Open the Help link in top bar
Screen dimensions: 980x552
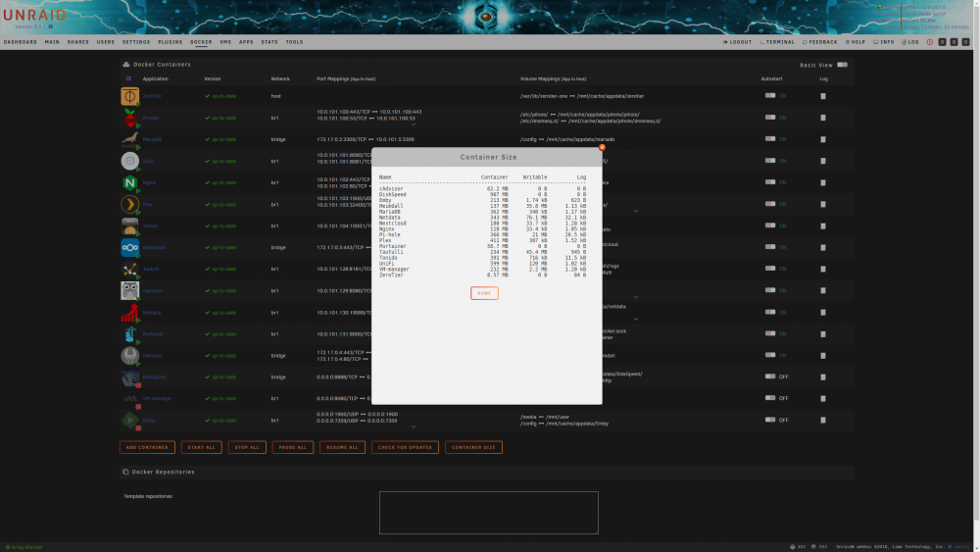(x=856, y=42)
